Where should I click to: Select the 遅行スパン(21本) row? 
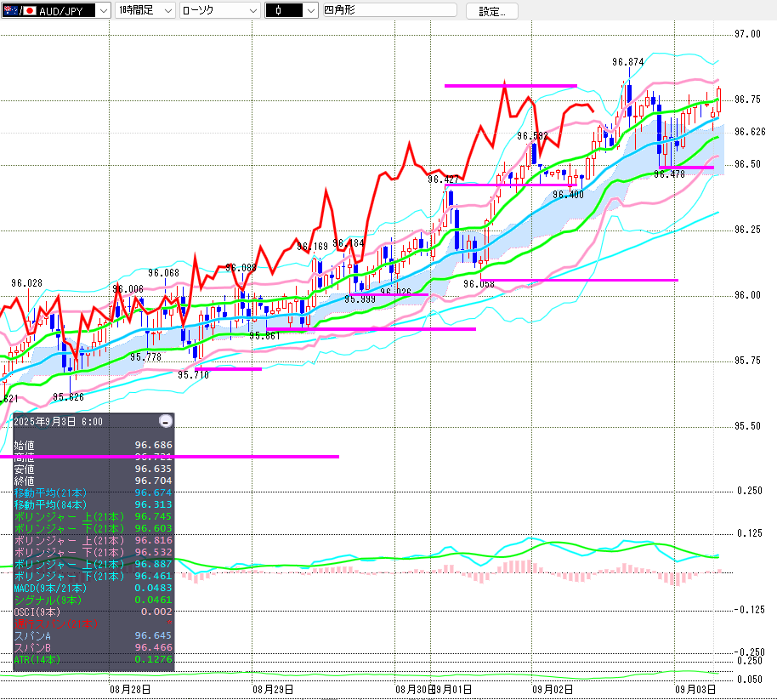94,623
